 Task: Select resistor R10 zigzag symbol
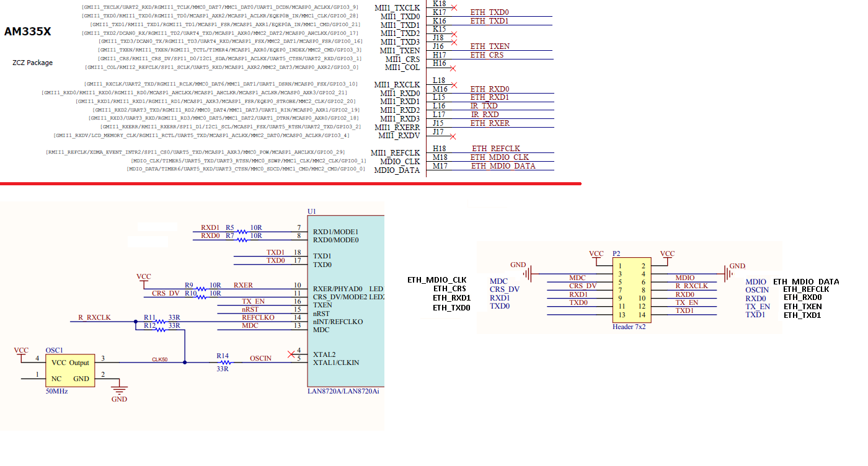click(x=201, y=297)
